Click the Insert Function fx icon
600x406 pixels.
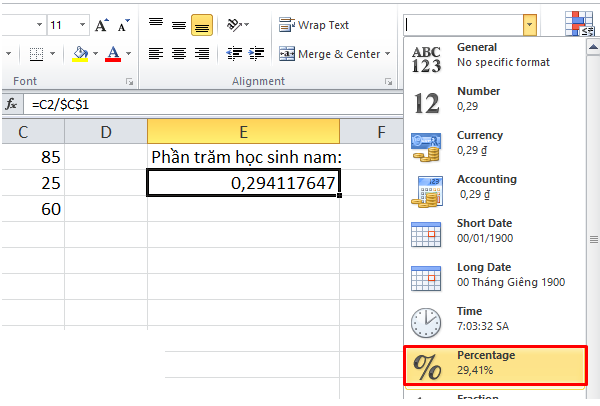11,104
